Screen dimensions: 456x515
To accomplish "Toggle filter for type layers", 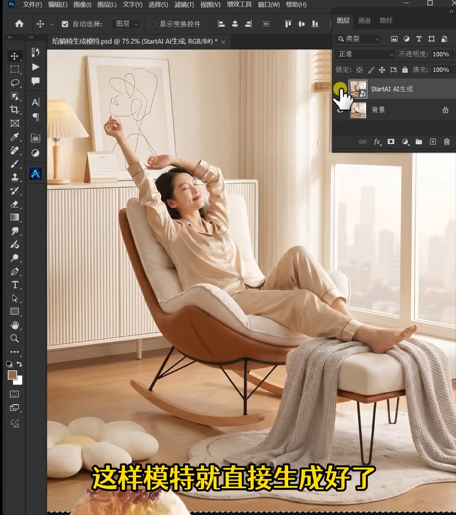I will click(x=419, y=39).
